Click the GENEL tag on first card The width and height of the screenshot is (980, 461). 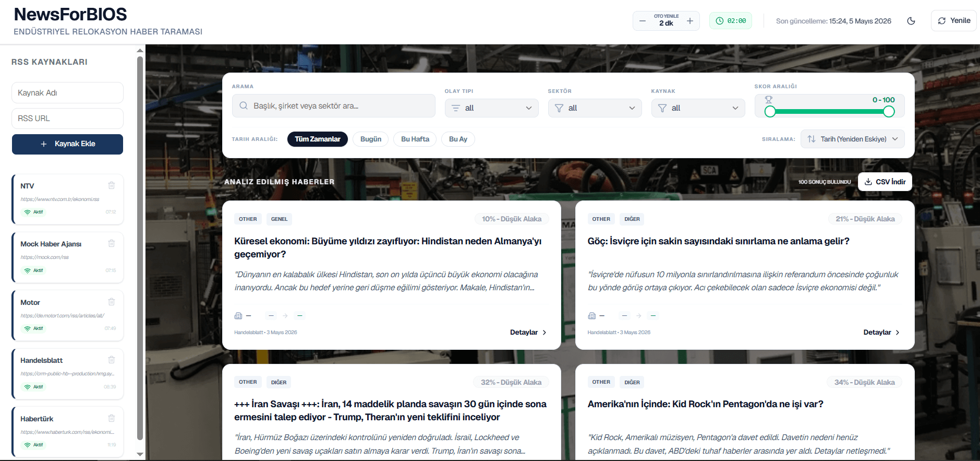(280, 219)
